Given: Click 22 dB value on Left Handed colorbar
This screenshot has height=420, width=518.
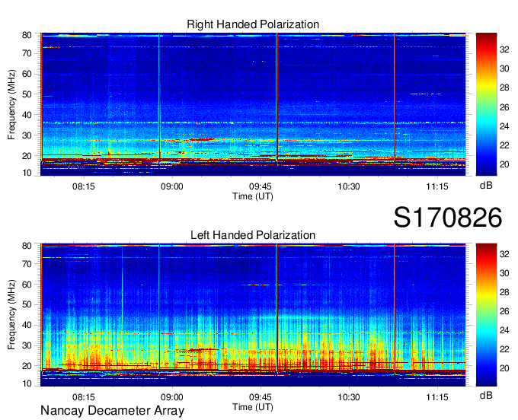Looking at the screenshot, I should [x=504, y=349].
